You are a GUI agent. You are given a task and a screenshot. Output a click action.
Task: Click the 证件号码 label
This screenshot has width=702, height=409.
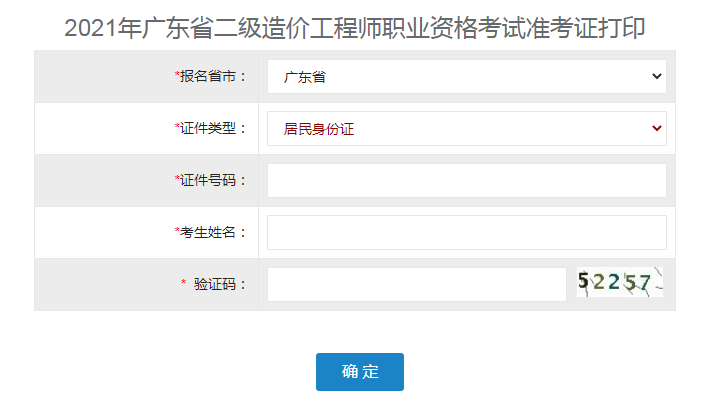click(x=213, y=180)
